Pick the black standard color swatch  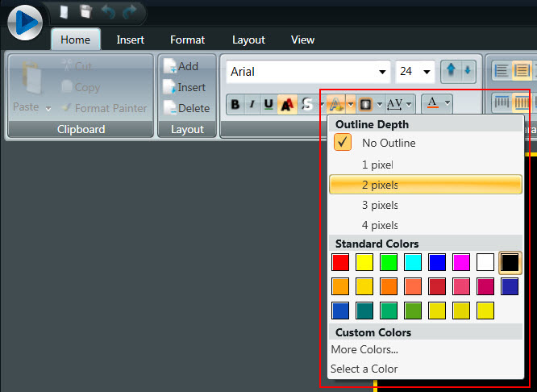(510, 262)
